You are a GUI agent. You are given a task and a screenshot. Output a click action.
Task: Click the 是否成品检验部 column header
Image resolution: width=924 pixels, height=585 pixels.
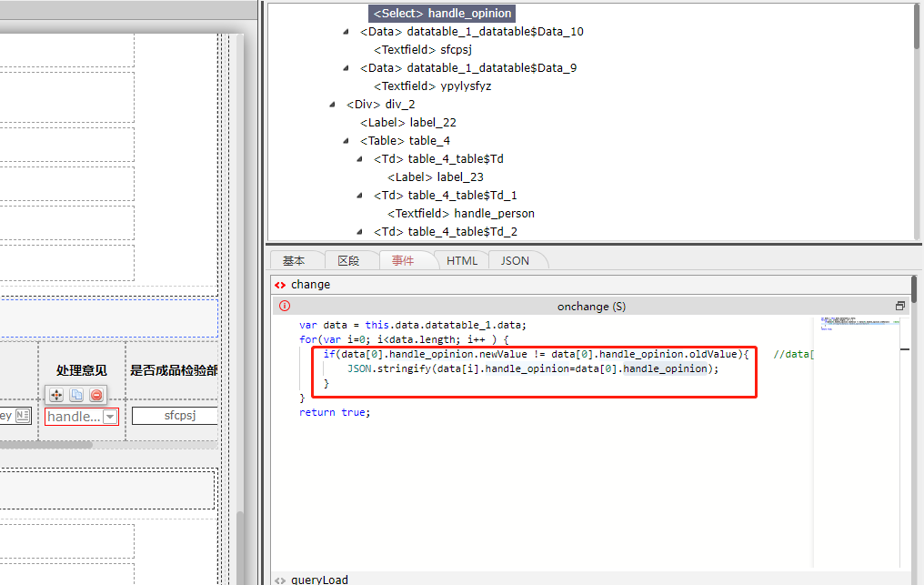(x=174, y=370)
